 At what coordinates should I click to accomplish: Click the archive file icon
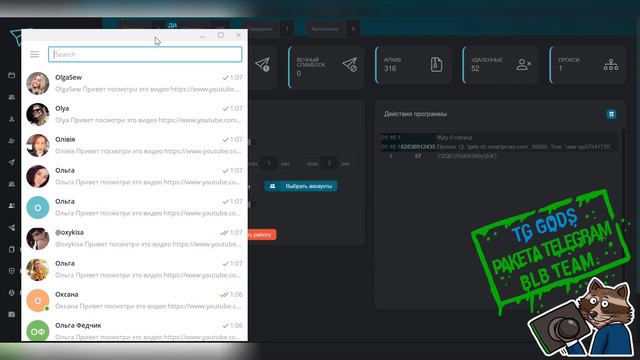436,64
